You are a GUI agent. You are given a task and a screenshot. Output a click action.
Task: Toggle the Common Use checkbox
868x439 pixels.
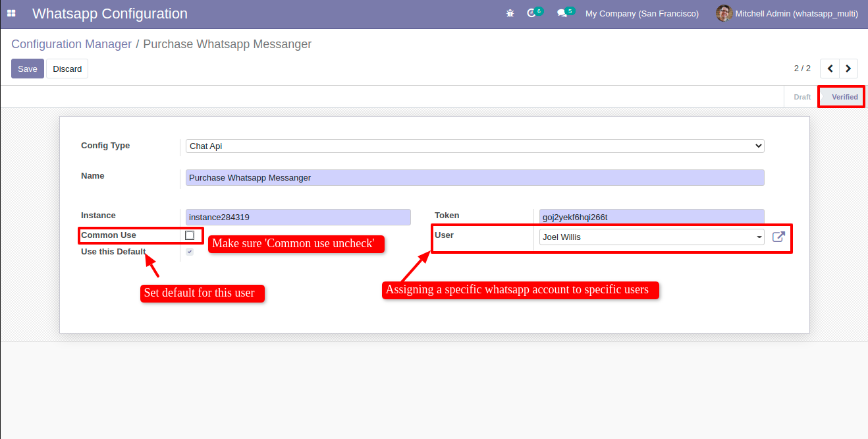tap(190, 235)
